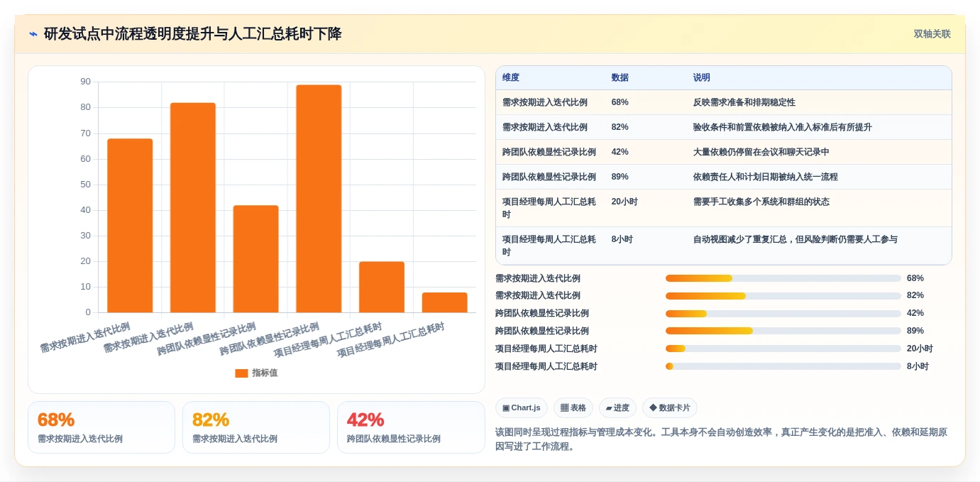The width and height of the screenshot is (980, 482).
Task: Click the 项目经理每周人工汇总耗时 table cell in the 20小时 row
Action: 549,208
